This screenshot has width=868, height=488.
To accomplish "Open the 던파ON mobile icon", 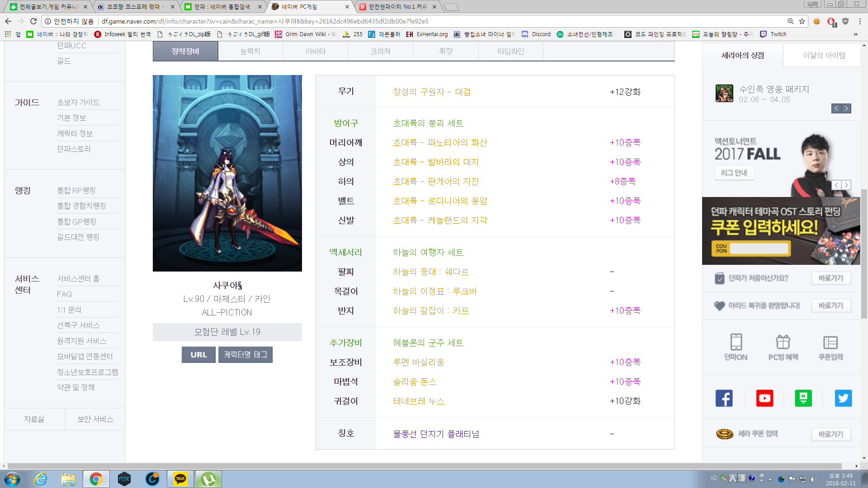I will [x=736, y=347].
